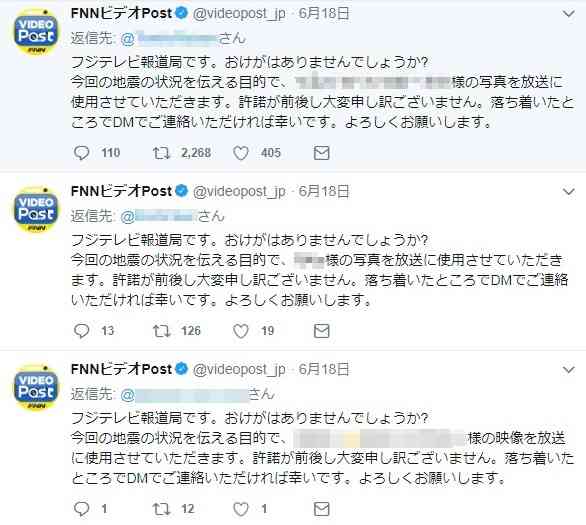
Task: Visit @videopost_jp handle on the second tweet
Action: click(x=239, y=192)
